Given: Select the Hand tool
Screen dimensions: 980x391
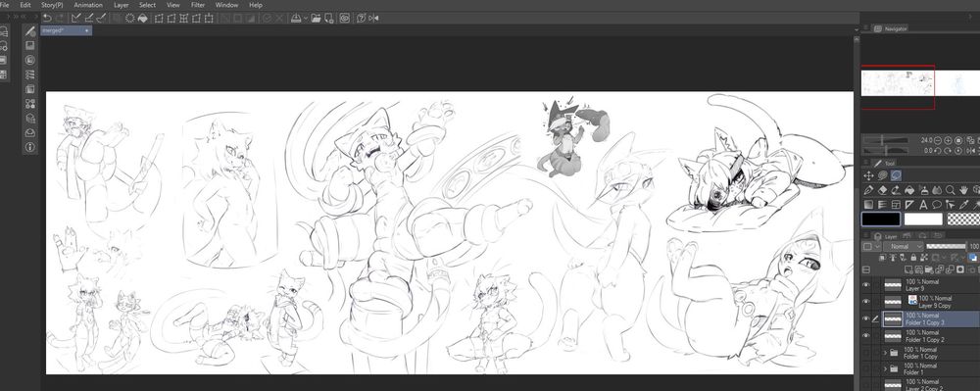Looking at the screenshot, I should click(x=964, y=190).
